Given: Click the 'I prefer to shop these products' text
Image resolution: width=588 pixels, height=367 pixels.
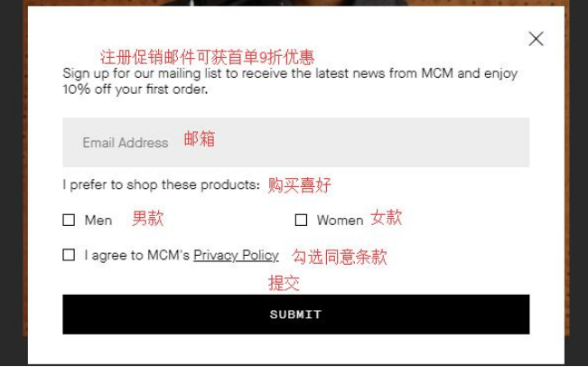Looking at the screenshot, I should pos(162,184).
